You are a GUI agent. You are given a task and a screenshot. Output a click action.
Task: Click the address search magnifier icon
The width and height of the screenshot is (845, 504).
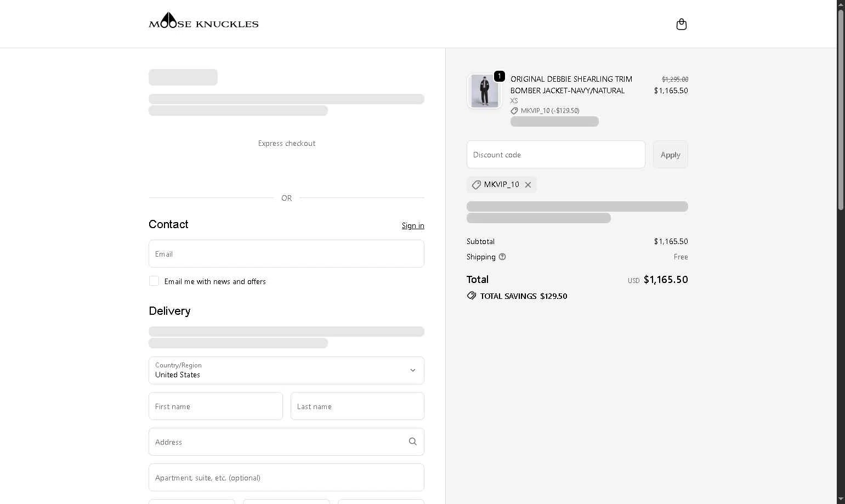(413, 441)
